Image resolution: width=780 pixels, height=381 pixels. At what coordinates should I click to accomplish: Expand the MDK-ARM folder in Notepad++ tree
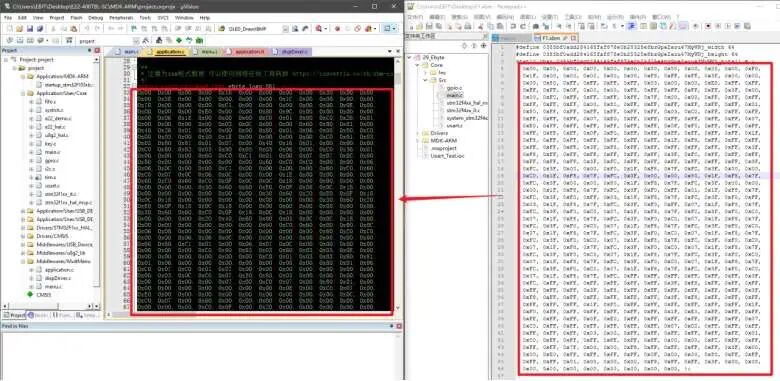[418, 141]
